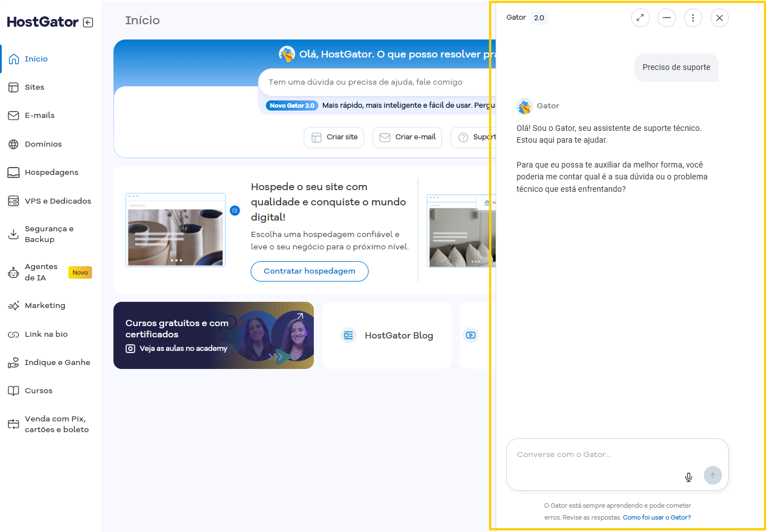Screen dimensions: 766x532
Task: Click the Novo Gator 2.0 badge
Action: pyautogui.click(x=292, y=105)
